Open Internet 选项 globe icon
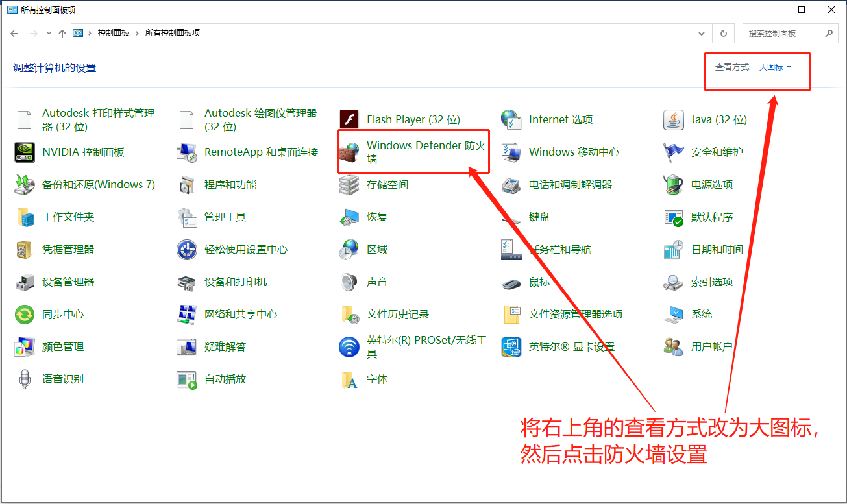Image resolution: width=847 pixels, height=504 pixels. click(511, 120)
